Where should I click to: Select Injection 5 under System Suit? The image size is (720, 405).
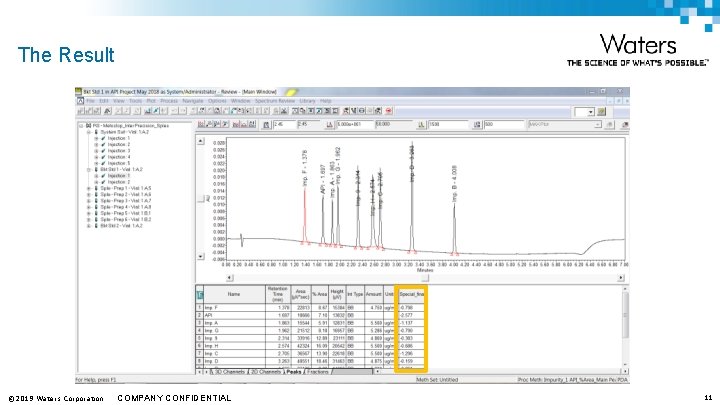(119, 163)
